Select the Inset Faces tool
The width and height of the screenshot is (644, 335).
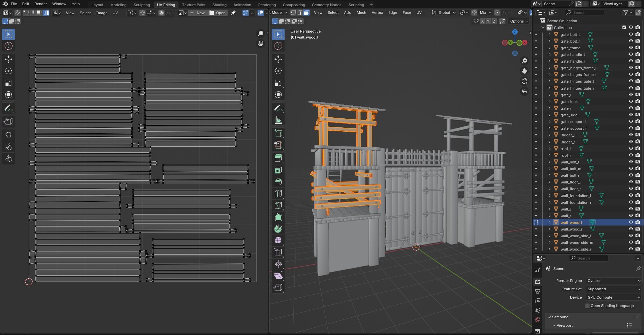click(278, 170)
